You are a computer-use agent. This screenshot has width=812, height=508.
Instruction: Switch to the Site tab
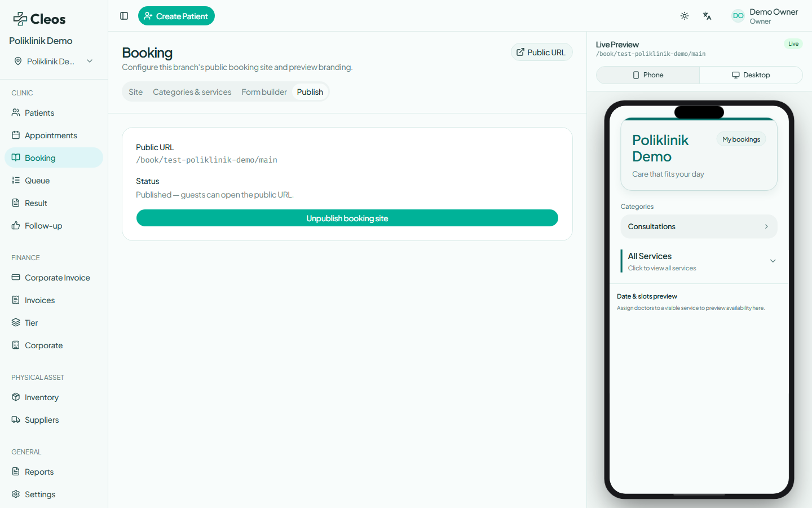pyautogui.click(x=135, y=92)
